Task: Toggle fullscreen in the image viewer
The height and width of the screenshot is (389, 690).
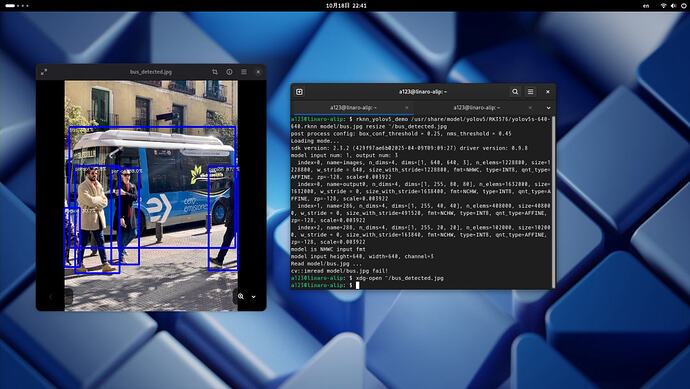Action: (44, 72)
